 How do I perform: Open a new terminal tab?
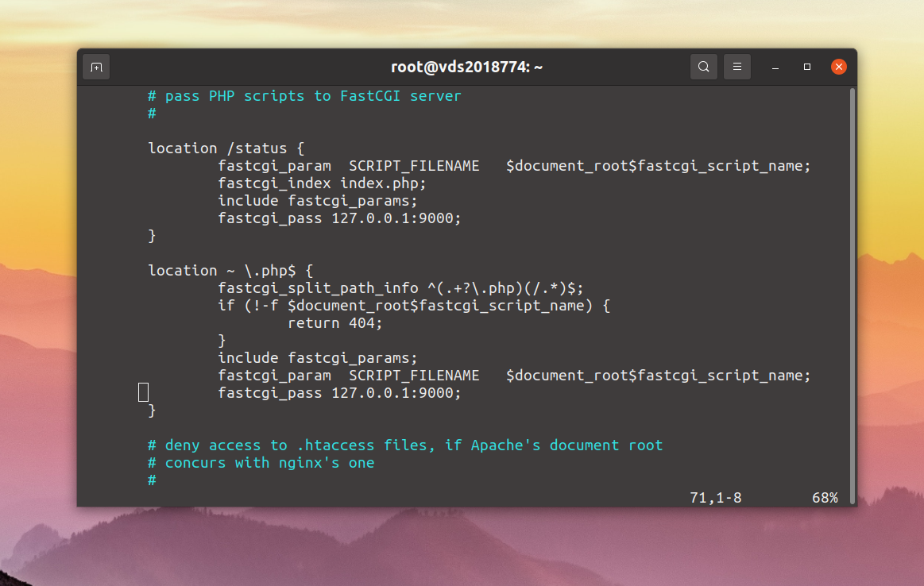click(97, 67)
